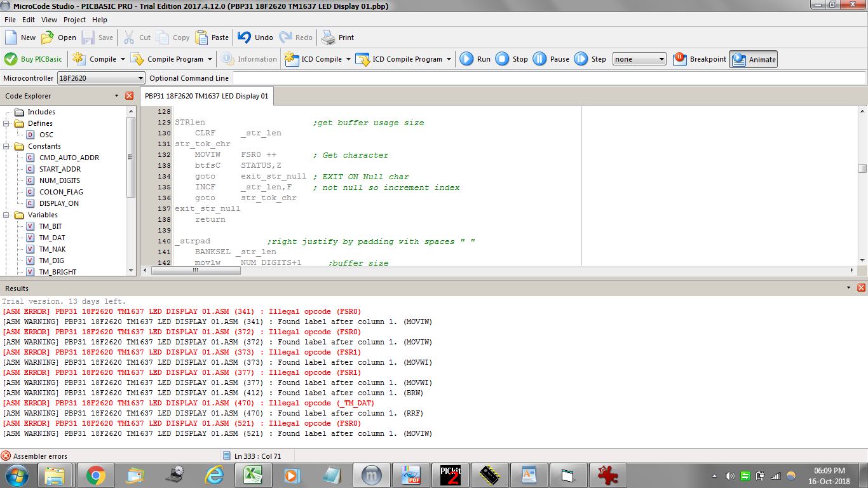The width and height of the screenshot is (868, 488).
Task: Open the Compile Program dropdown arrow
Action: pos(210,59)
